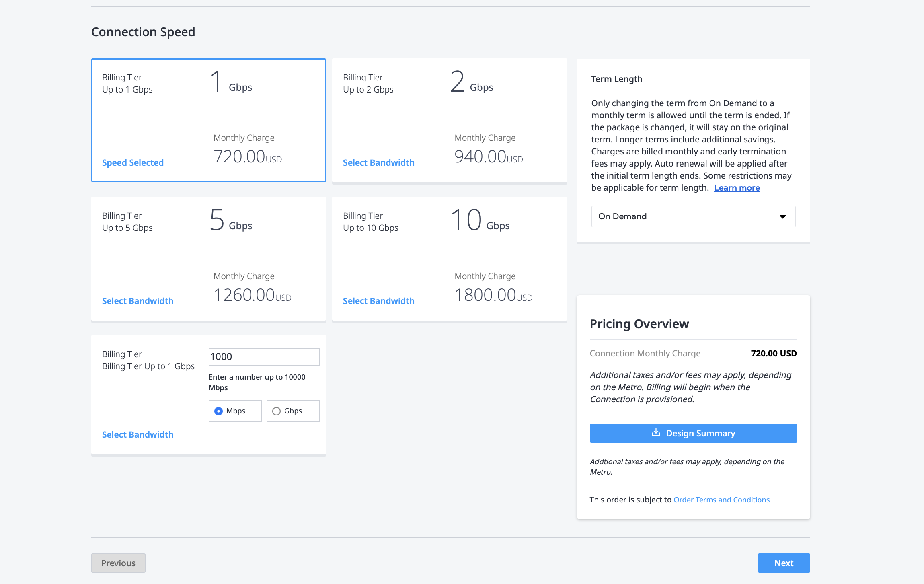Click 'Up to 10 Gbps' billing tier text

point(370,228)
